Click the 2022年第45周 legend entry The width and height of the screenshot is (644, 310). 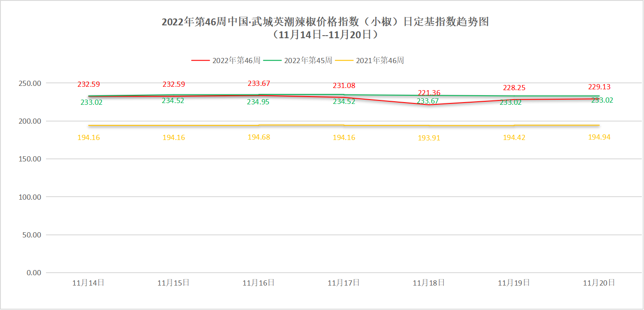308,61
